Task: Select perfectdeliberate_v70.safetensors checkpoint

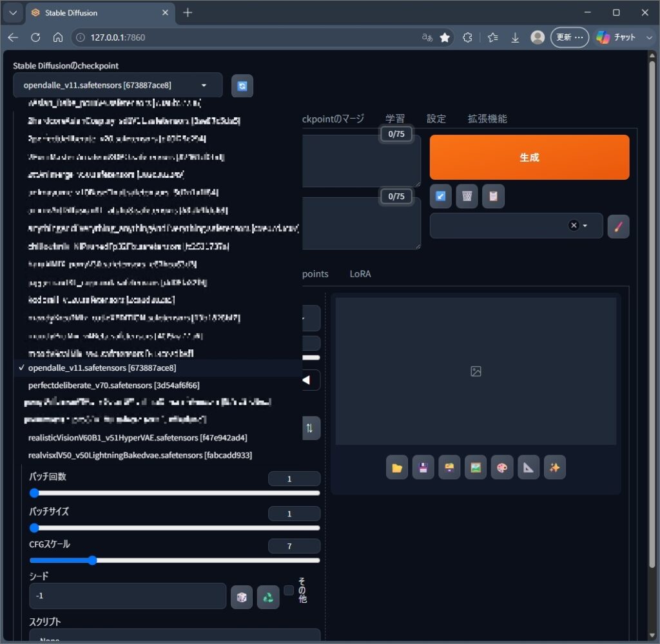Action: click(158, 385)
